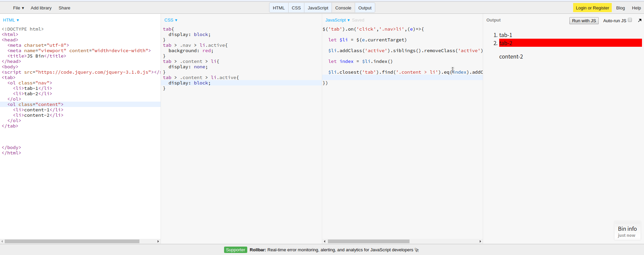Click the HTML panel horizontal scrollbar
The image size is (644, 255).
(72, 242)
